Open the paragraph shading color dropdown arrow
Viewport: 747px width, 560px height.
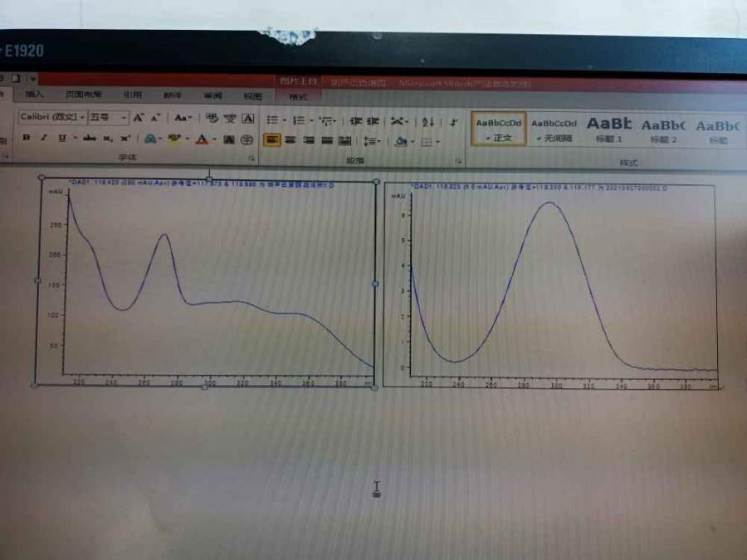[x=413, y=142]
